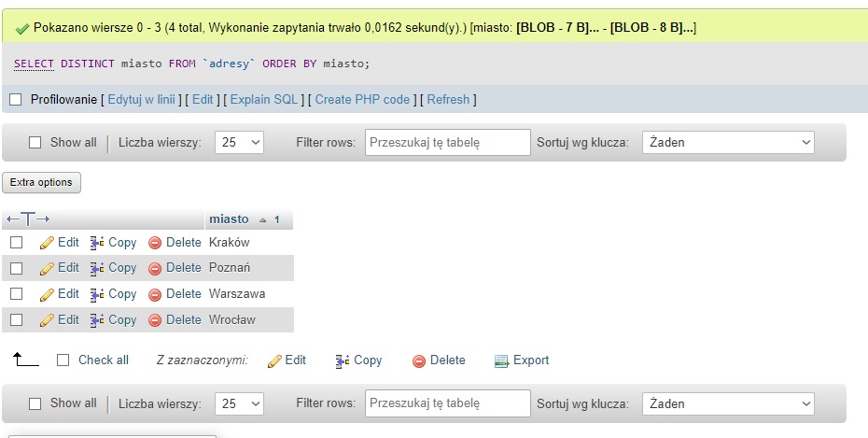Click the red Delete icon for Warszawa row

click(155, 294)
